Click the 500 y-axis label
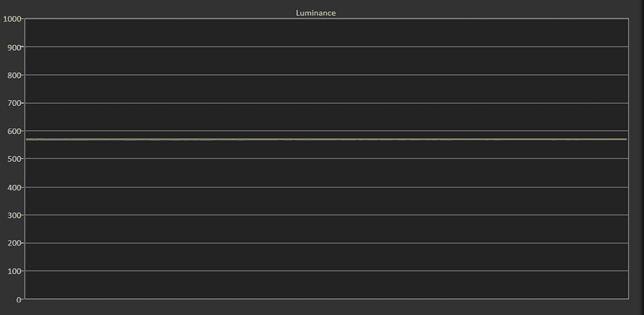This screenshot has height=315, width=644. coord(14,160)
